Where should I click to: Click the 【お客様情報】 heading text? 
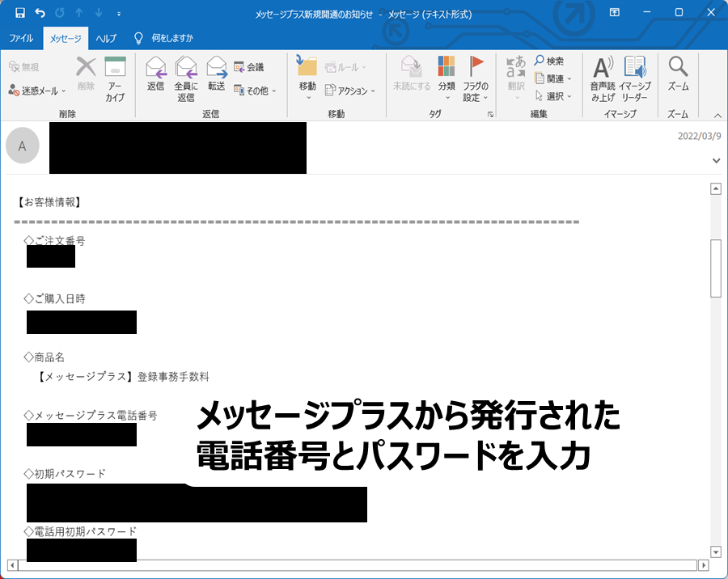49,202
